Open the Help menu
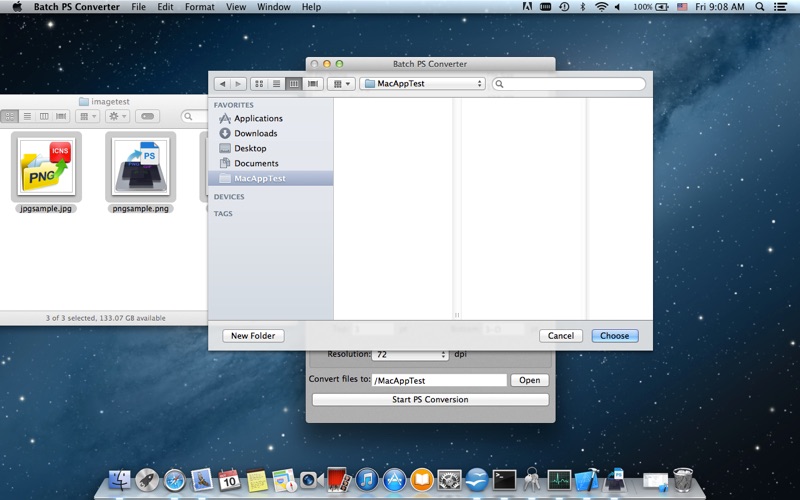Screen dimensions: 800x500 (311, 7)
